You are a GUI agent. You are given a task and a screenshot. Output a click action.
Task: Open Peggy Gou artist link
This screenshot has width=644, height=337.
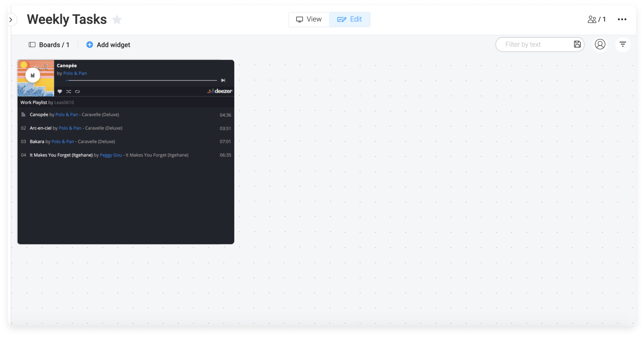click(x=111, y=155)
